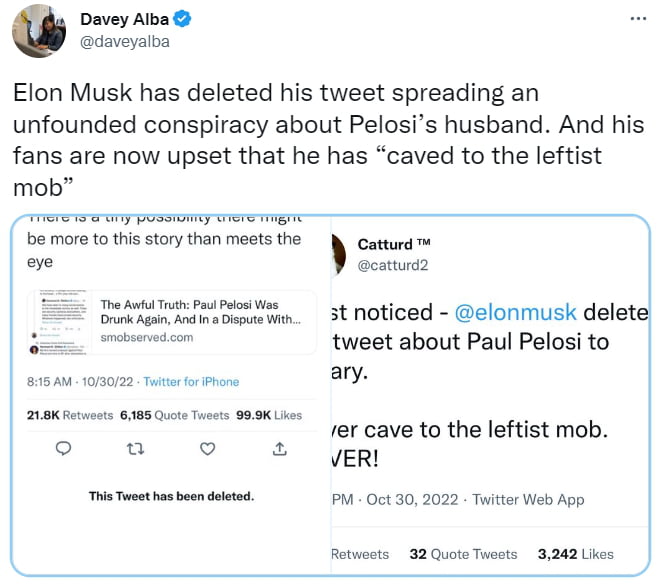
Task: Click the share upload icon
Action: [279, 449]
